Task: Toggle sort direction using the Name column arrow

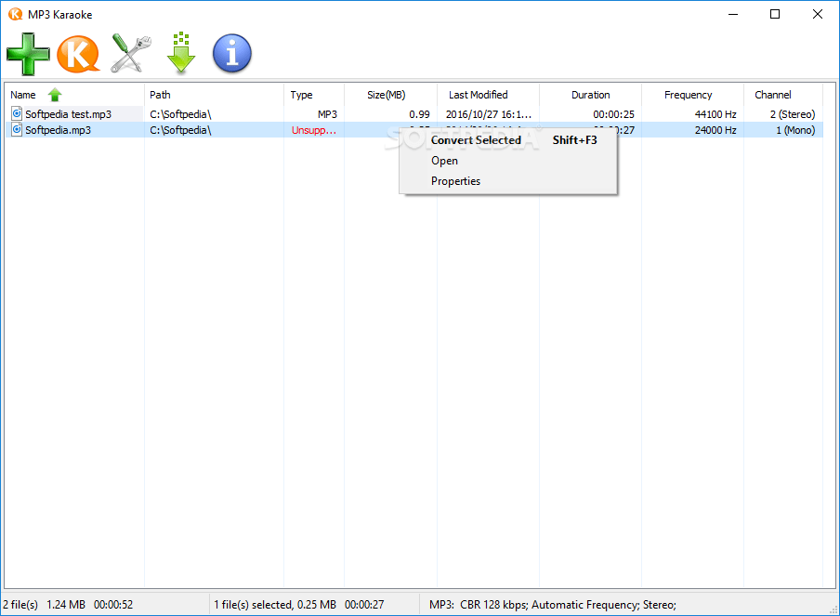Action: (x=54, y=94)
